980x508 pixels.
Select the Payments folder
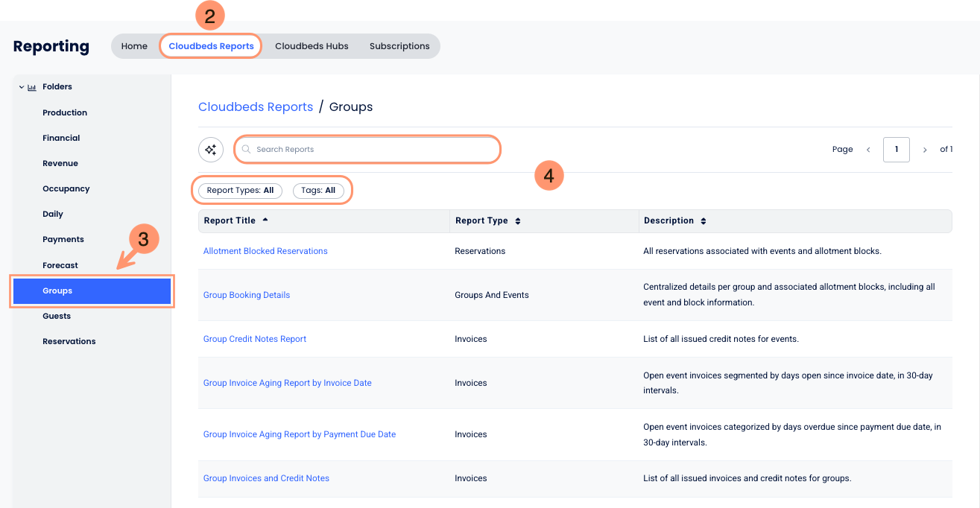(63, 239)
